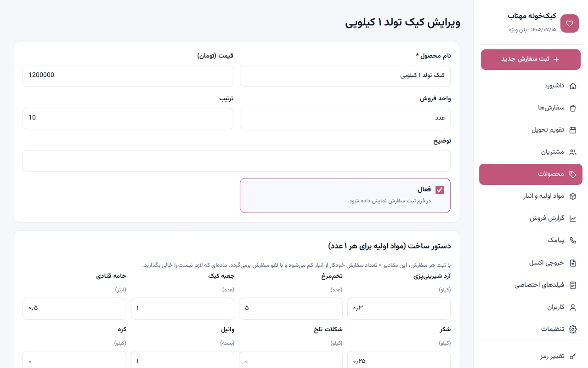
Task: Click the ویرایش کیک تولد ۱ کیلویی heading
Action: (403, 23)
